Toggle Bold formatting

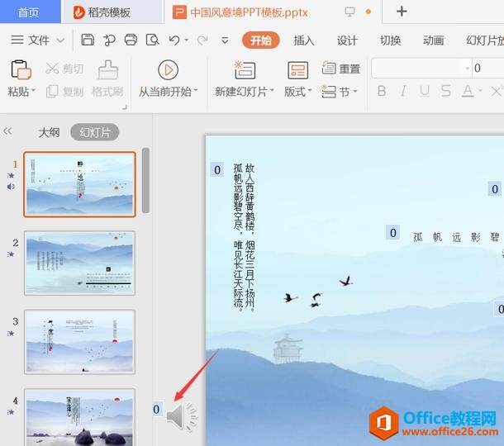pyautogui.click(x=382, y=91)
